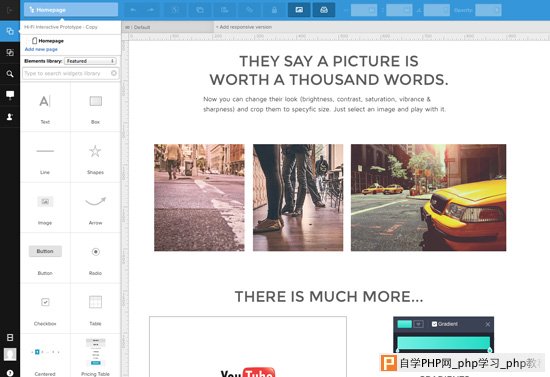Open the comments icon in left sidebar
The width and height of the screenshot is (550, 377).
point(10,95)
